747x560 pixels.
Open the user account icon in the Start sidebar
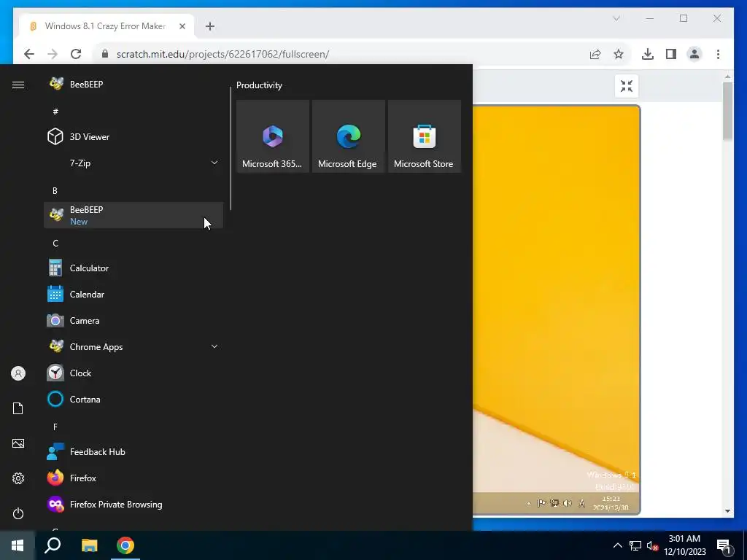[x=18, y=373]
